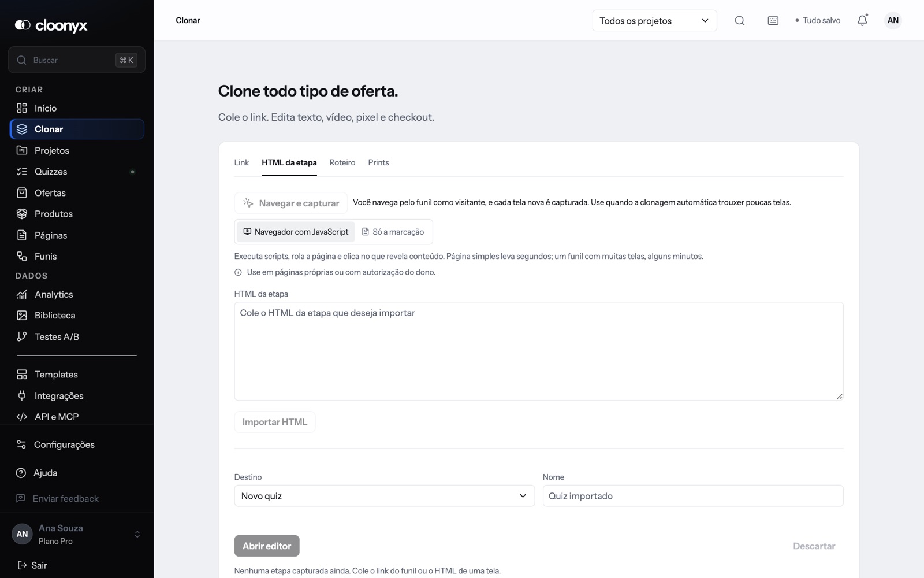The width and height of the screenshot is (924, 578).
Task: Open Configurações
Action: pyautogui.click(x=77, y=444)
